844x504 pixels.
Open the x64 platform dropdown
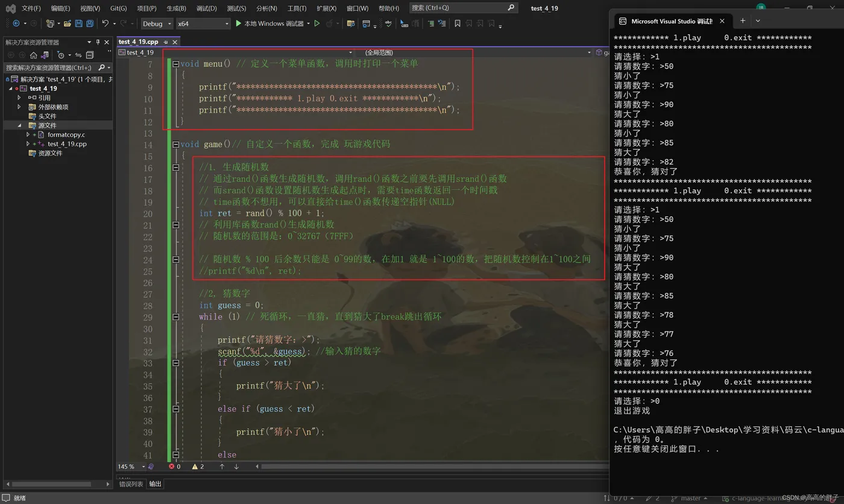tap(203, 24)
